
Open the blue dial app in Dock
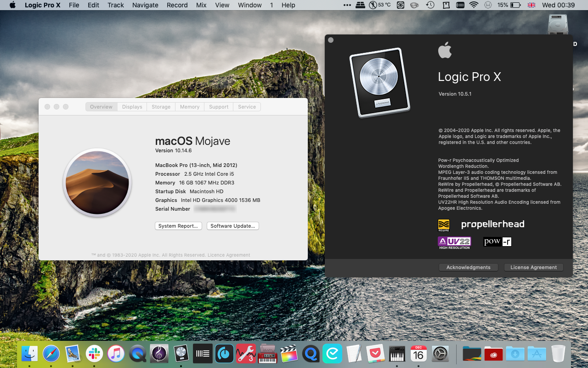tap(224, 354)
